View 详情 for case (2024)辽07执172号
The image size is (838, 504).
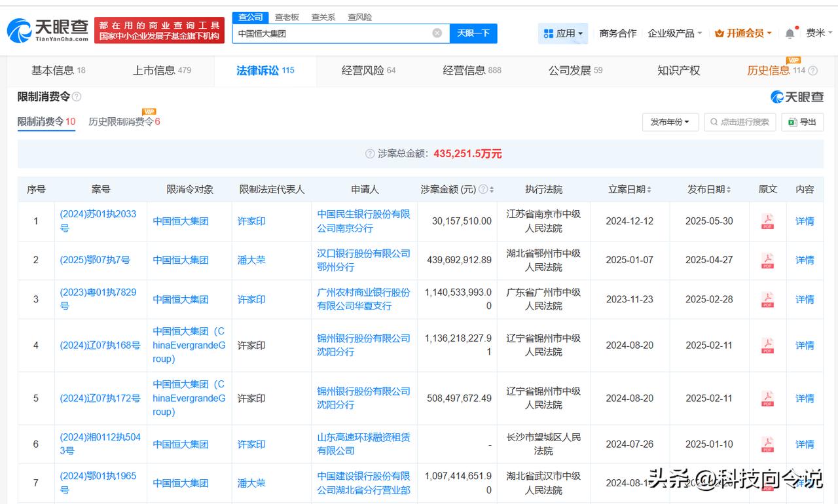805,399
